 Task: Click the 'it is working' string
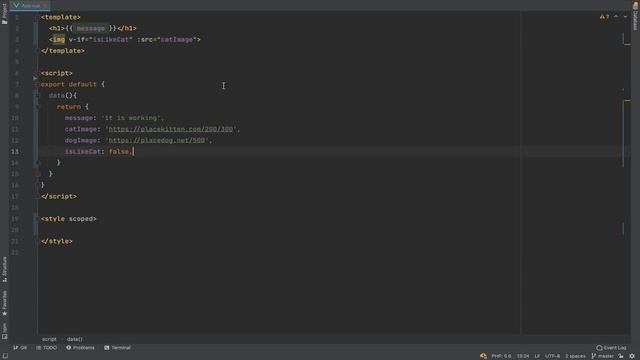[x=131, y=118]
